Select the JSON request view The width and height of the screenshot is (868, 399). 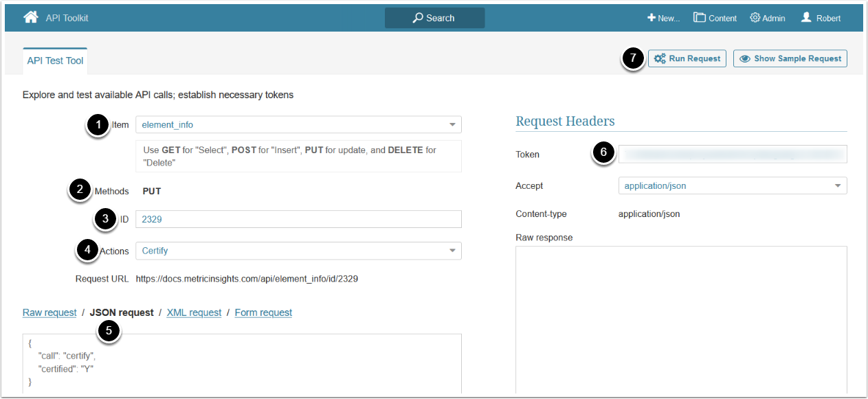click(122, 312)
